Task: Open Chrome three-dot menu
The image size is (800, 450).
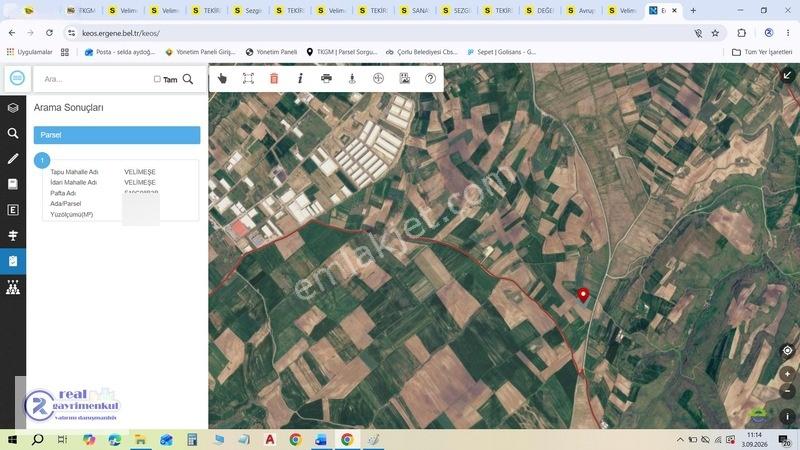Action: click(x=788, y=33)
